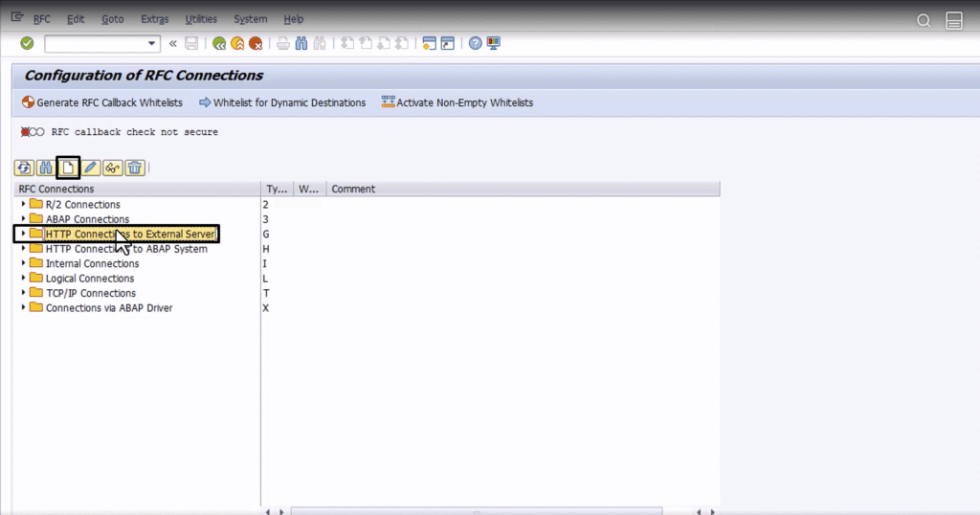Open the command field dropdown arrow
980x515 pixels.
click(151, 43)
